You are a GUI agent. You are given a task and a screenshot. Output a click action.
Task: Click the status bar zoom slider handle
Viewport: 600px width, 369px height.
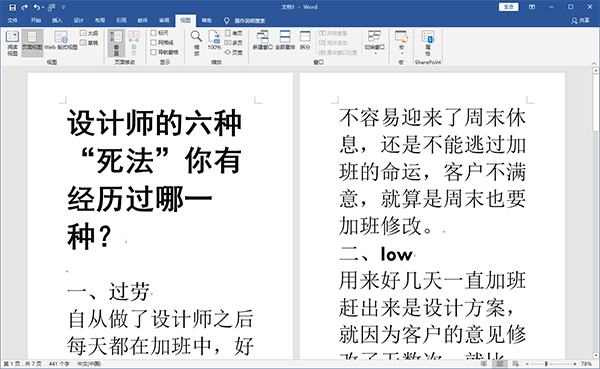(x=546, y=364)
